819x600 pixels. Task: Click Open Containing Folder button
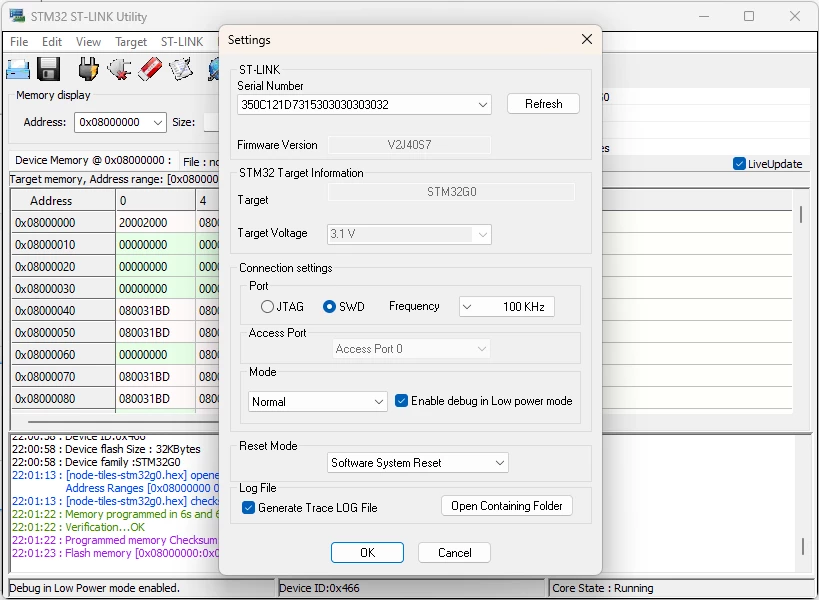coord(507,506)
